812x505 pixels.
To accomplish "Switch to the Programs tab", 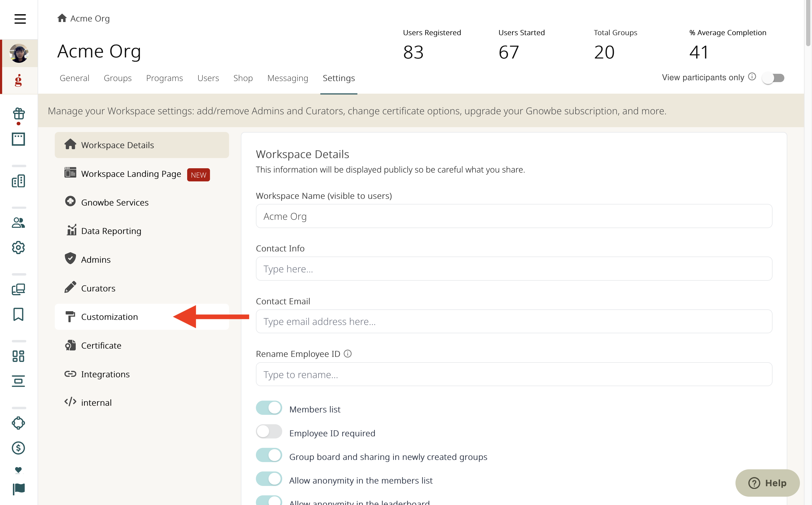I will [164, 78].
